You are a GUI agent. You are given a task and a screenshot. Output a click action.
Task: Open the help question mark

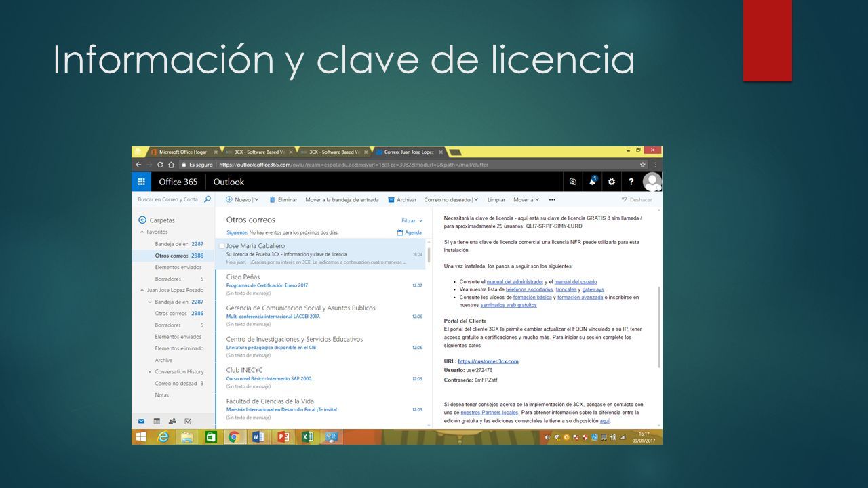pos(631,182)
